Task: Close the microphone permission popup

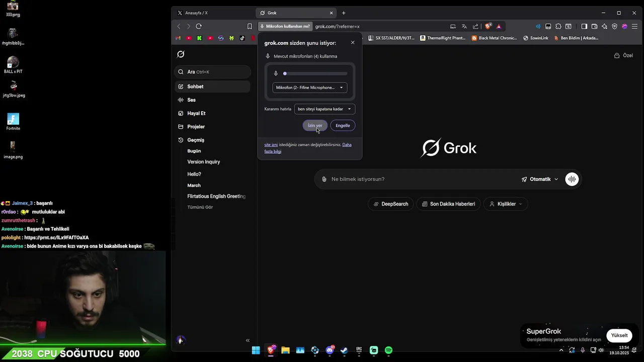Action: (x=353, y=43)
